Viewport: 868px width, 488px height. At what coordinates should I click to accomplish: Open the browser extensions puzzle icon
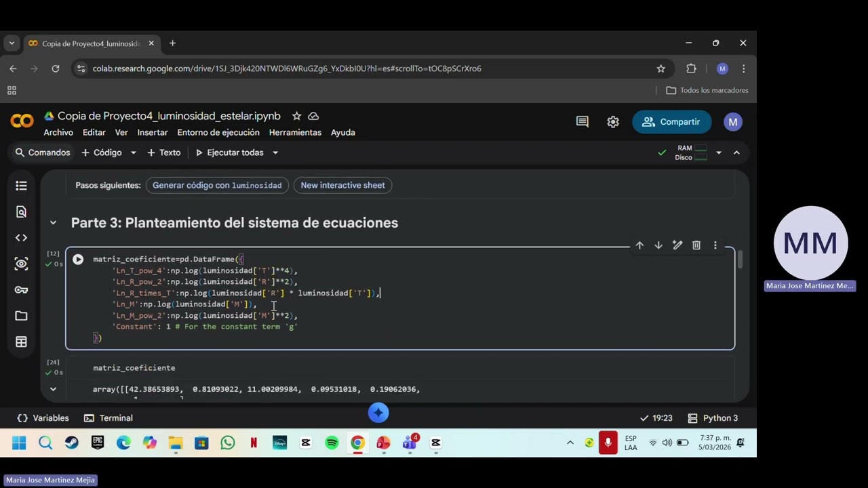coord(692,68)
